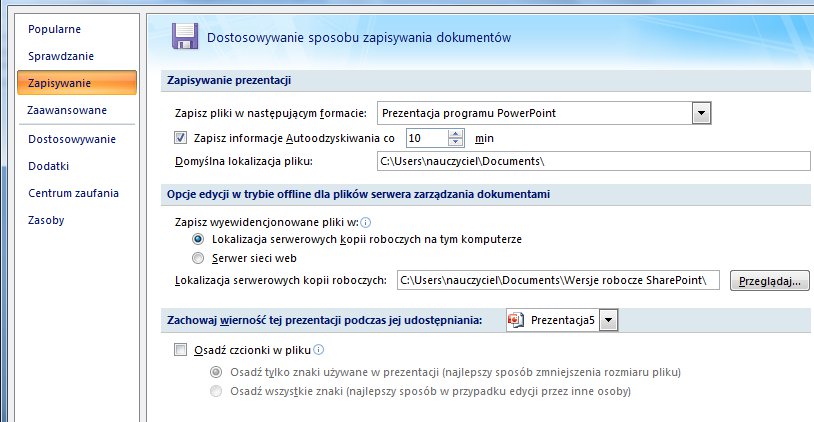Increase AutoRecover minutes with up arrow

coord(456,133)
